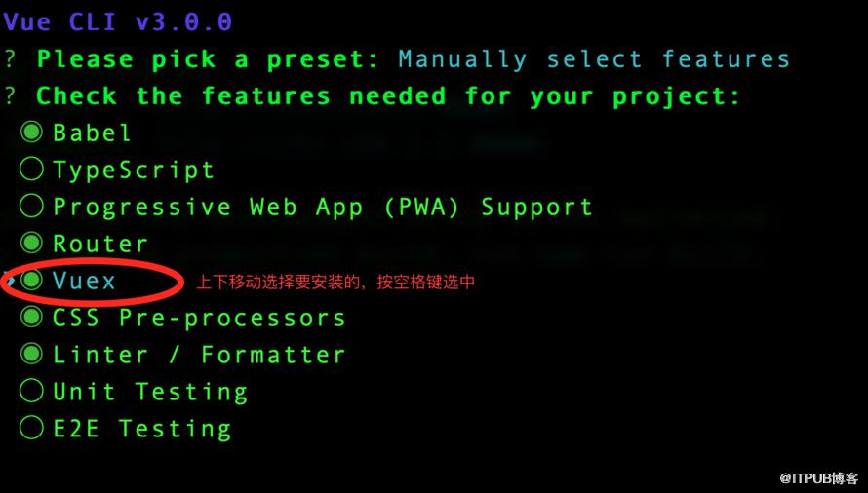
Task: Enable the Progressive Web App (PWA) Support circle
Action: (31, 206)
